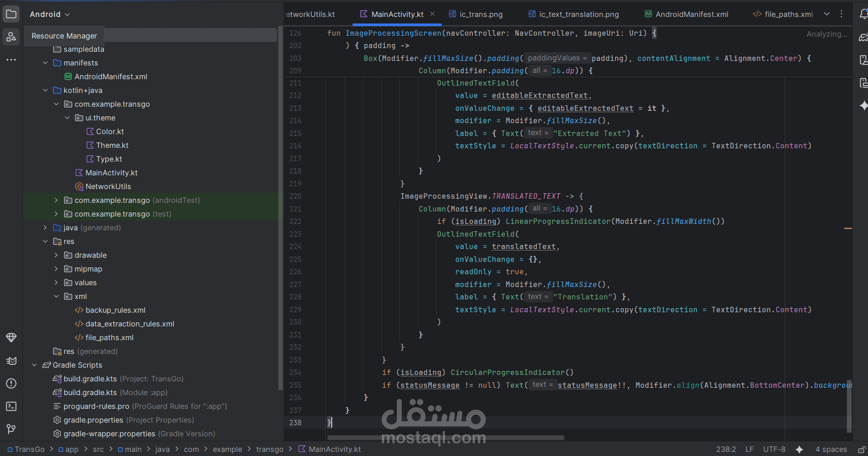This screenshot has height=456, width=868.
Task: Open the Terminal tool window
Action: tap(11, 407)
